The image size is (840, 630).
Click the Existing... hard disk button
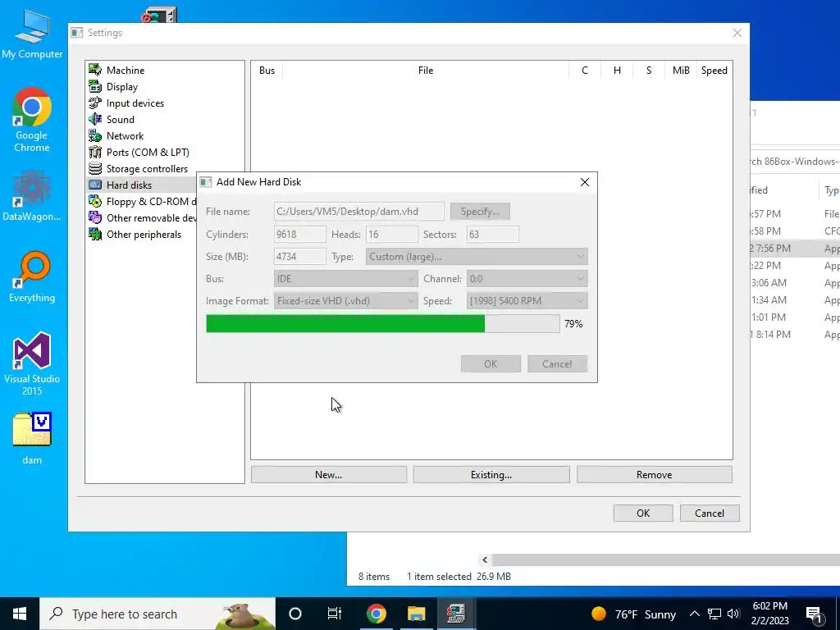pyautogui.click(x=491, y=475)
